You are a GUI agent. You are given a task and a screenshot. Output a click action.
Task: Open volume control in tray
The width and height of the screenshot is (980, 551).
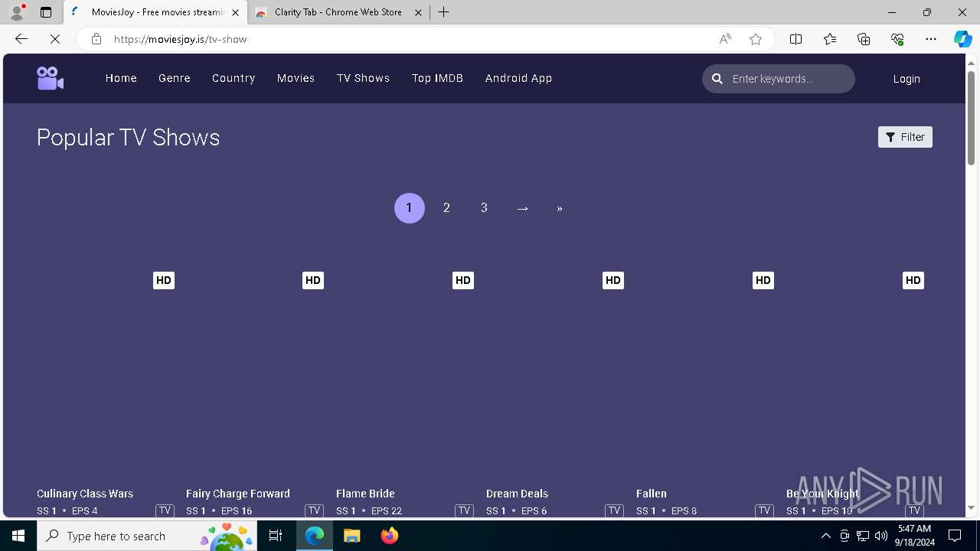click(x=880, y=536)
